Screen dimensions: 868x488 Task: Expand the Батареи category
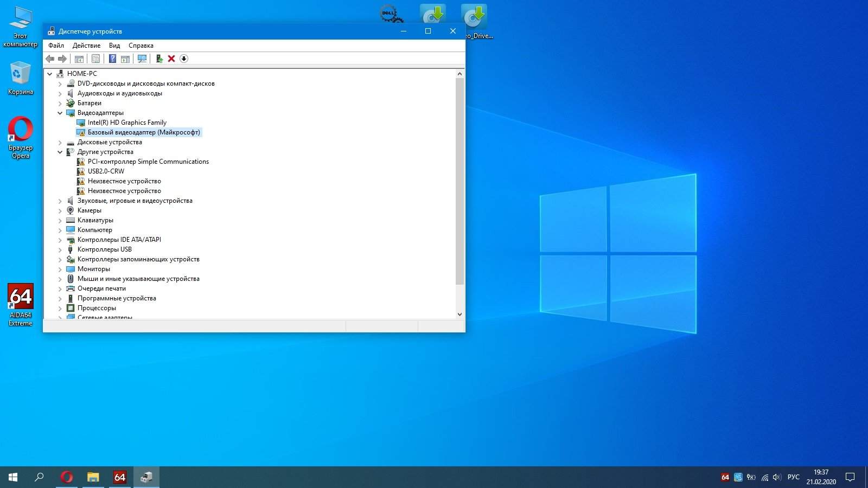point(60,104)
